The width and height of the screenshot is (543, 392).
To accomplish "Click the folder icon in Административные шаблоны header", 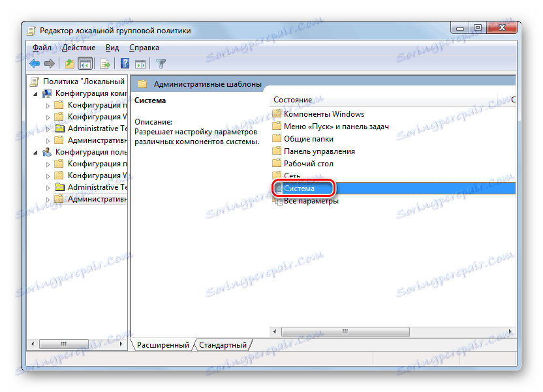I will [x=142, y=84].
